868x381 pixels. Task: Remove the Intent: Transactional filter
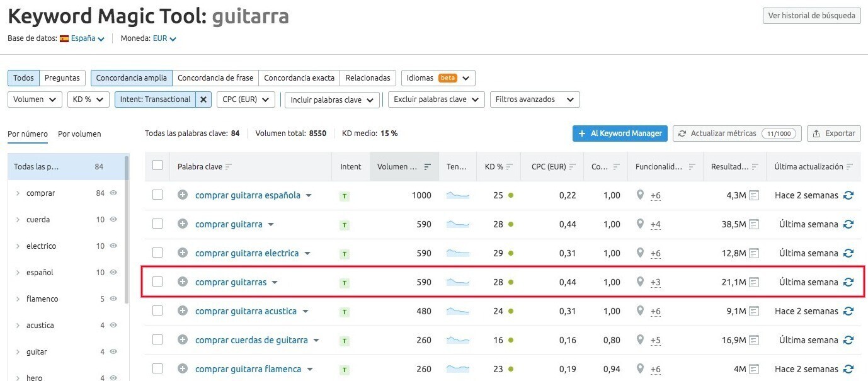pos(203,100)
